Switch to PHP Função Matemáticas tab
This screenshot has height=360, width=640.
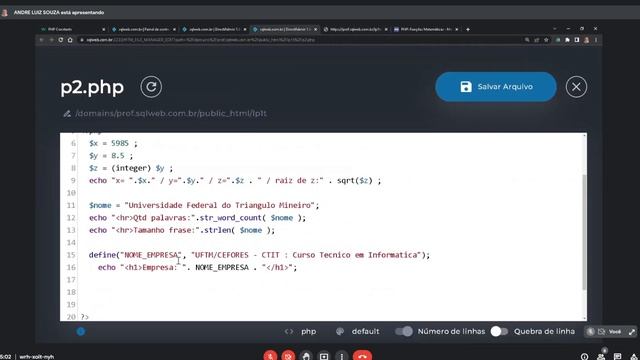point(426,29)
